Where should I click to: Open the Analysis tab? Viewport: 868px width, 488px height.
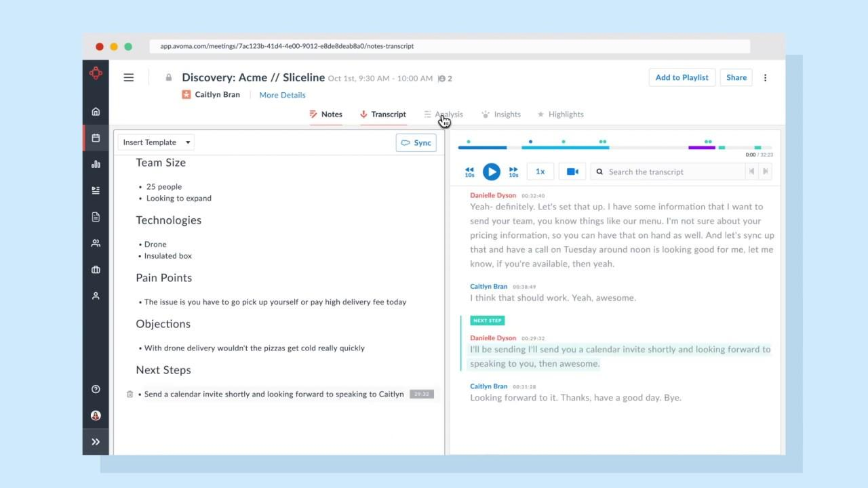coord(443,115)
